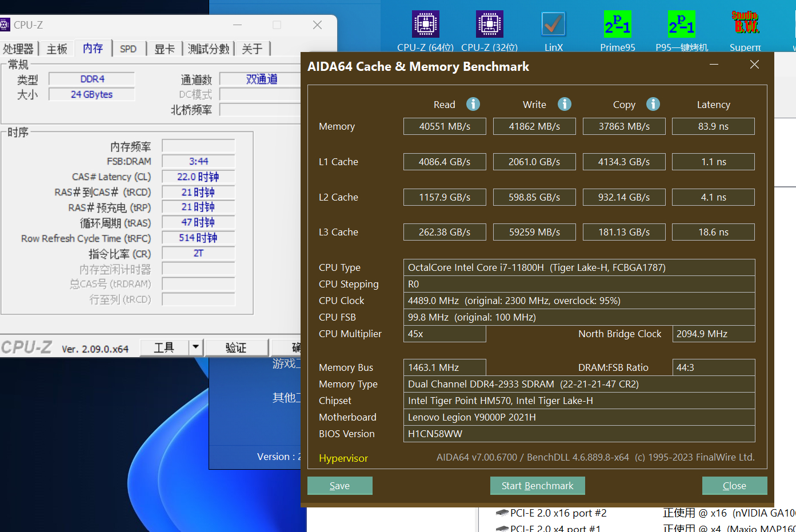This screenshot has height=532, width=796.
Task: Click L1 Cache Write value 2061.0 GB/s
Action: coord(534,162)
